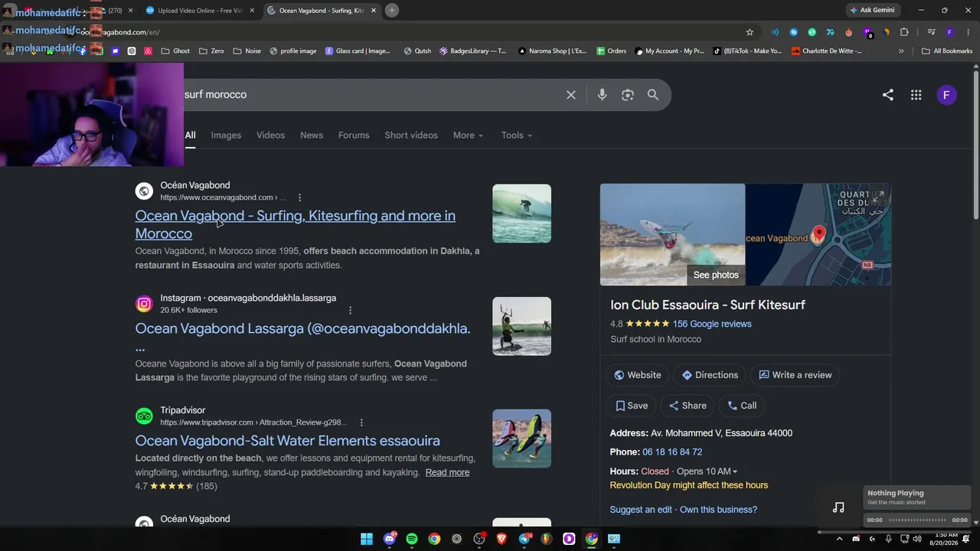Viewport: 980px width, 551px height.
Task: Switch to the Short videos tab
Action: click(411, 135)
